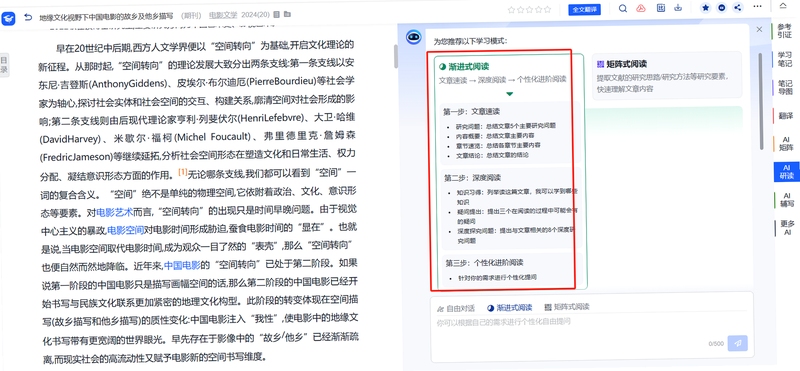
Task: Switch to 渐进式阅读 mode above input
Action: point(510,308)
